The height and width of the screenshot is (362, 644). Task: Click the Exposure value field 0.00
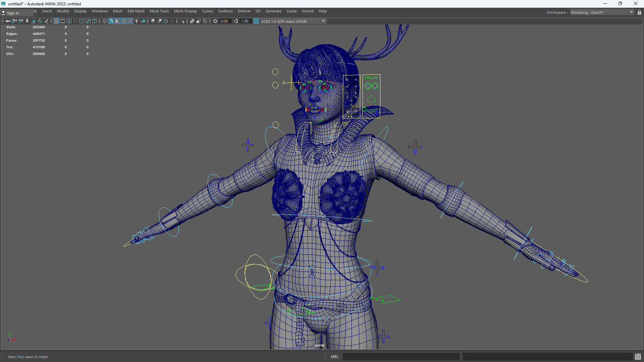(x=225, y=21)
